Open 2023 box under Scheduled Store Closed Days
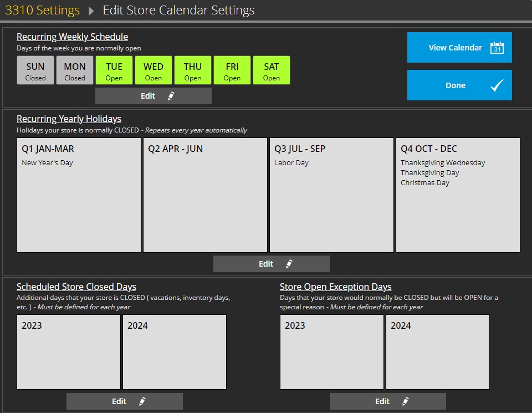Viewport: 532px width, 413px height. point(69,352)
